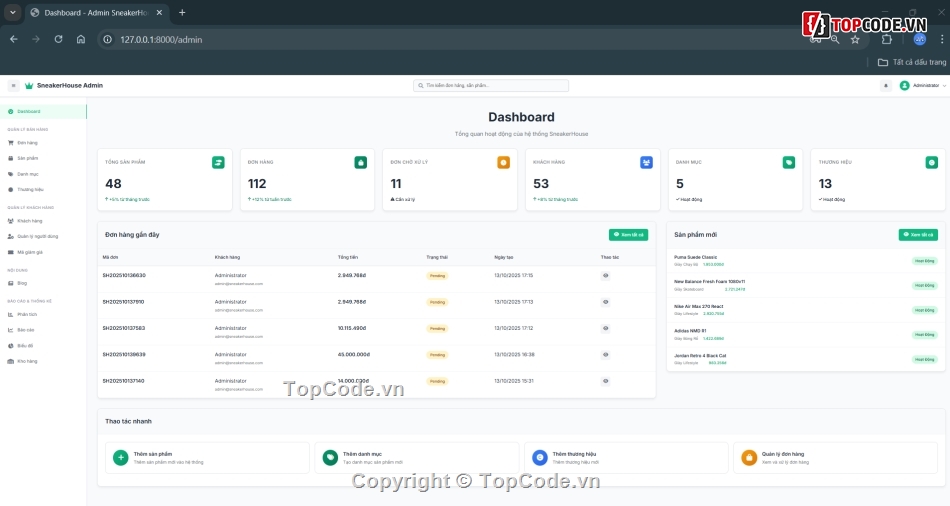View order SH202510137583 via its eye icon
Screen dimensions: 950x506
pyautogui.click(x=605, y=328)
